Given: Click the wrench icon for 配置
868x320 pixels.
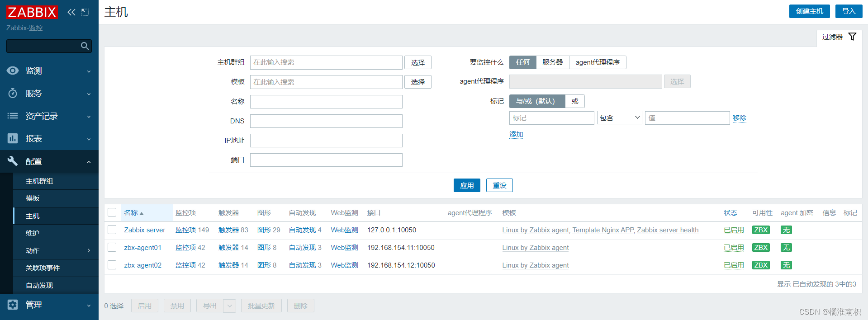Looking at the screenshot, I should click(x=13, y=161).
